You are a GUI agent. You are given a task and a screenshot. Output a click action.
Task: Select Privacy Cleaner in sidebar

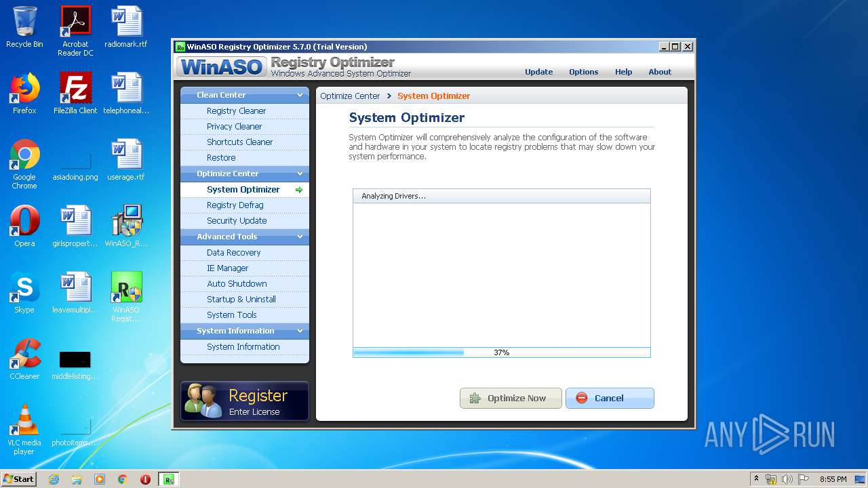244,127
